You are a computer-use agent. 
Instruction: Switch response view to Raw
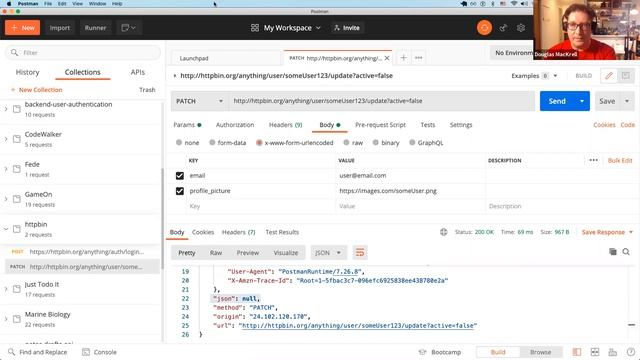point(216,253)
